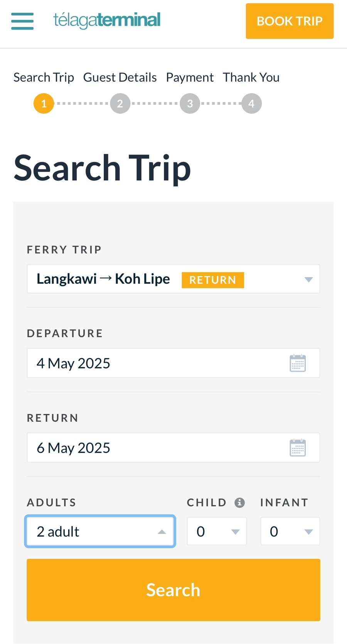Viewport: 347px width, 644px height.
Task: Open the child count dropdown
Action: (x=217, y=531)
